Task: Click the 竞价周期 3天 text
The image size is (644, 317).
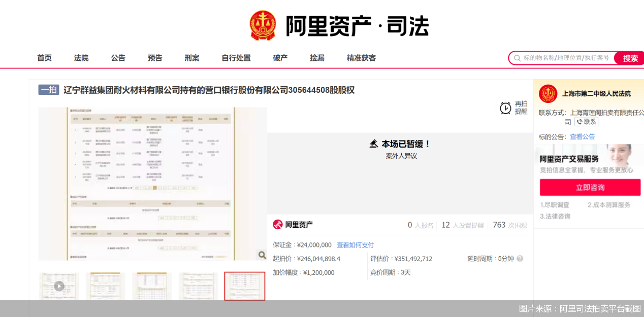Action: [390, 272]
